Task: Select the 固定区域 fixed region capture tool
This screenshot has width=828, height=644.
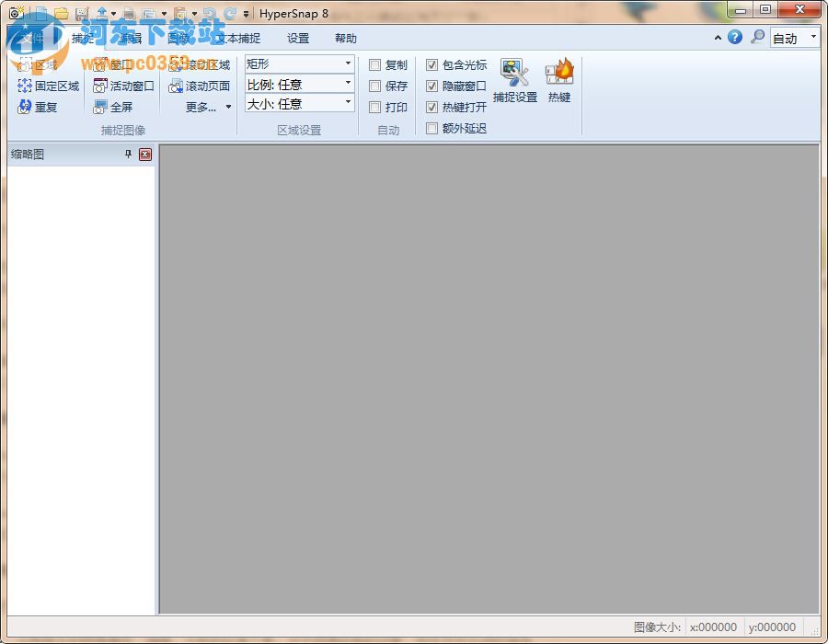Action: tap(48, 86)
